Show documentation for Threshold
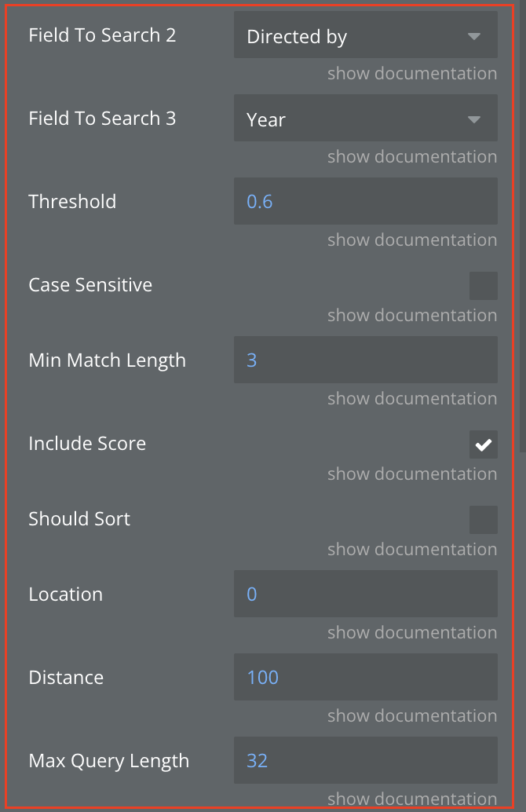526x812 pixels. coord(412,240)
